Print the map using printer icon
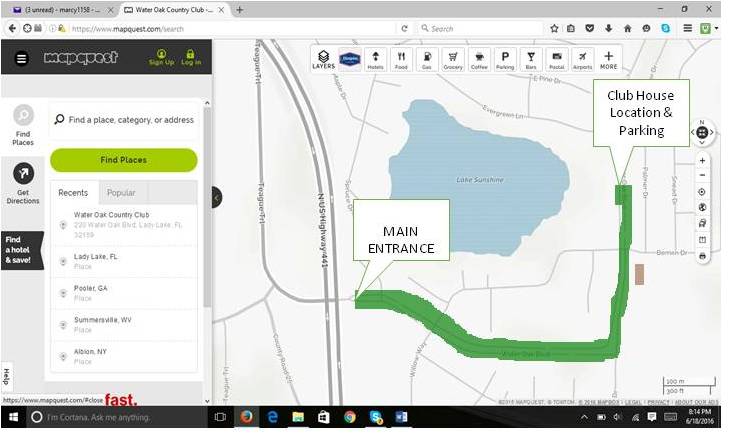Screen dimensions: 730x434 703,256
